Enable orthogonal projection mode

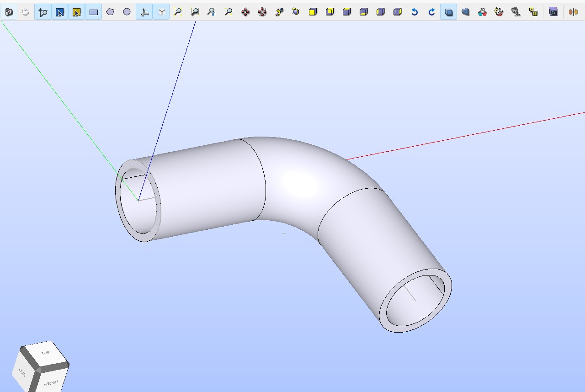click(x=448, y=12)
